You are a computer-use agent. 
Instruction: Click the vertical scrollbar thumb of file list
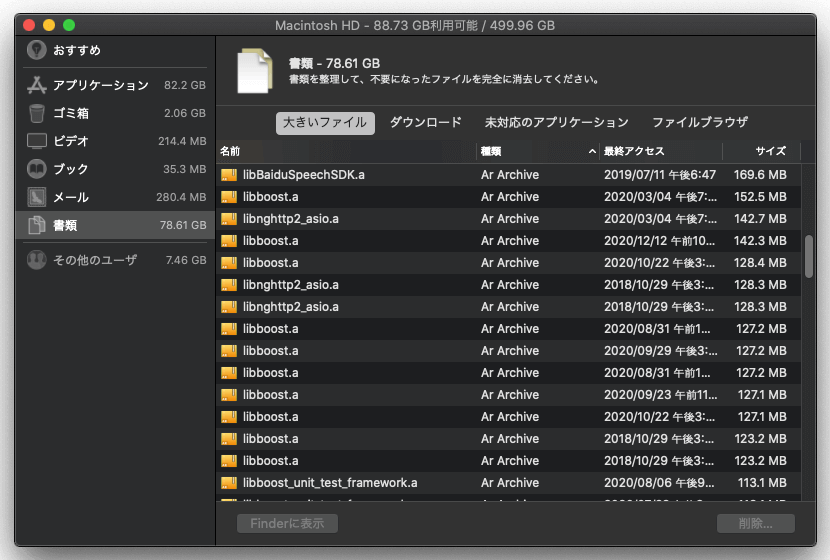808,256
